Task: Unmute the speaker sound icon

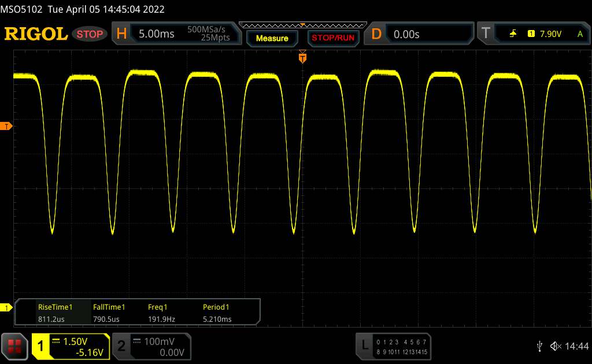Action: click(555, 346)
